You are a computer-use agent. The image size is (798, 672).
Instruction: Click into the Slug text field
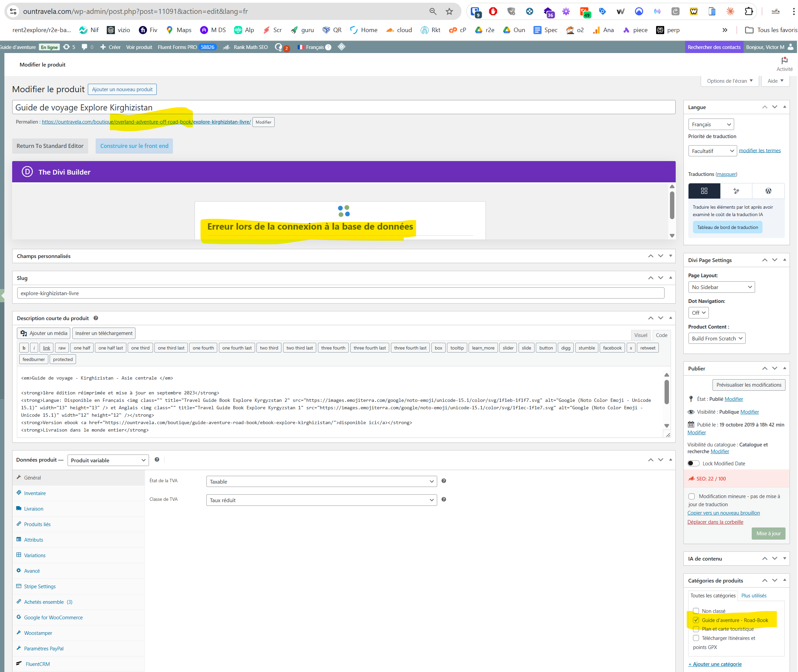(x=340, y=293)
